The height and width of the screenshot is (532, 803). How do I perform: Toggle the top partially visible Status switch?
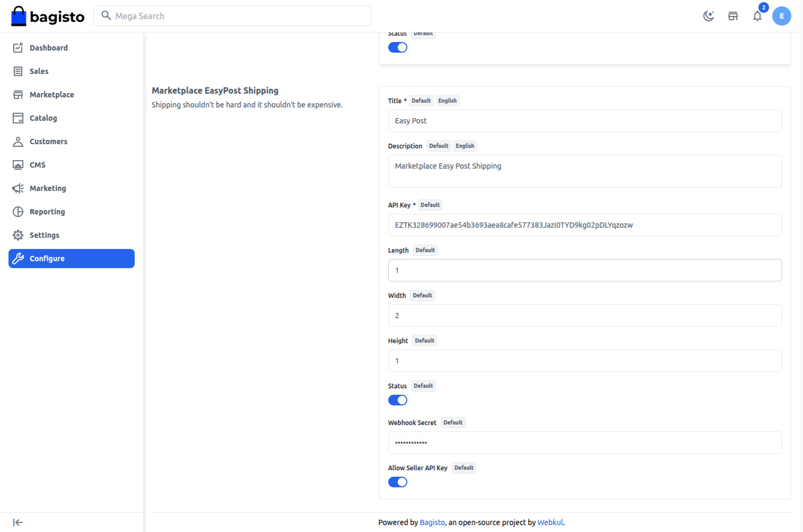click(x=398, y=47)
